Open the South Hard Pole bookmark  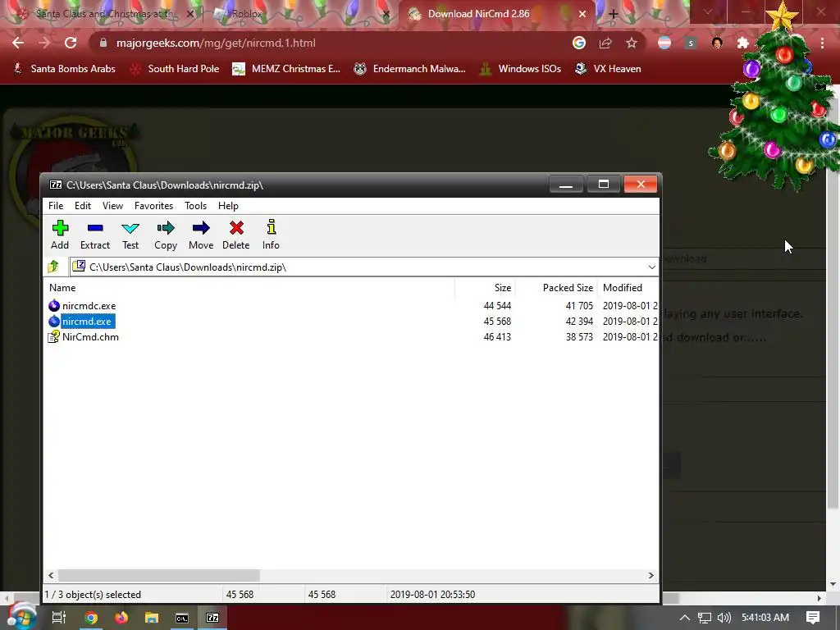(x=176, y=69)
